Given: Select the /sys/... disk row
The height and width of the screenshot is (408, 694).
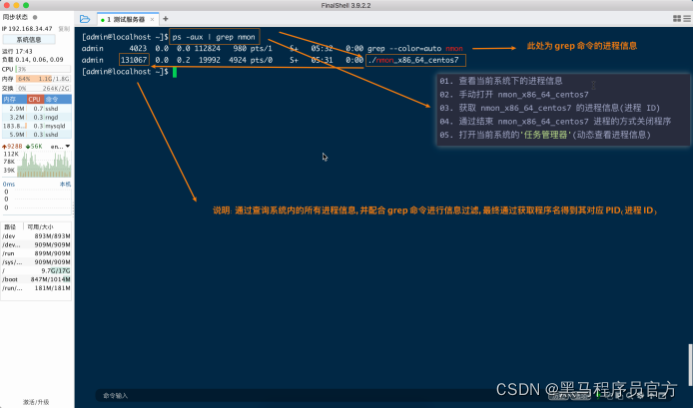Looking at the screenshot, I should tap(36, 262).
